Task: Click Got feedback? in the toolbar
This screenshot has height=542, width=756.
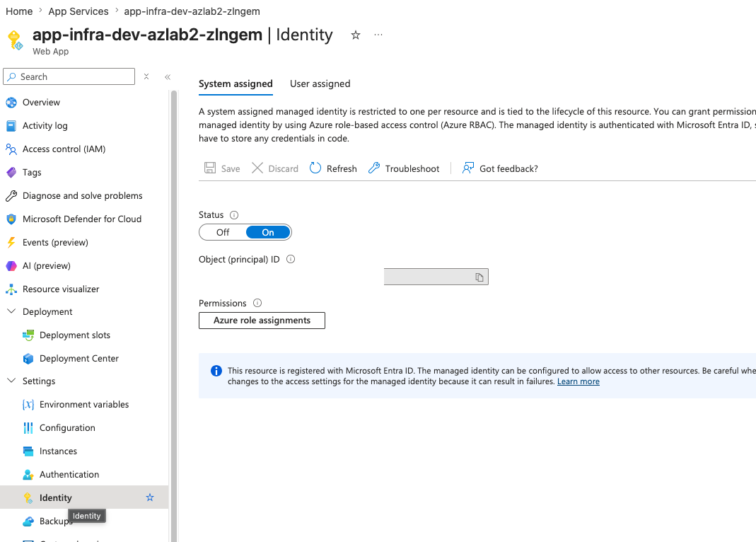Action: [x=500, y=168]
